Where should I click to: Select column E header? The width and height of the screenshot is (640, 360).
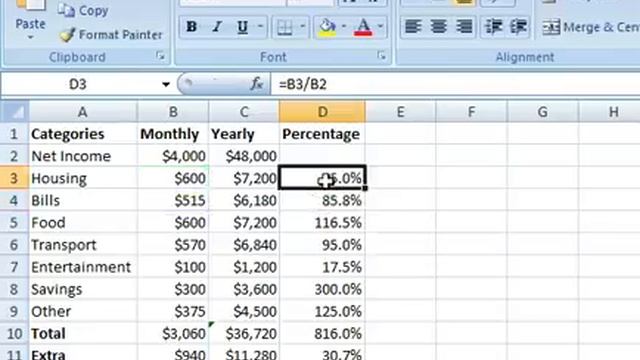tap(400, 111)
